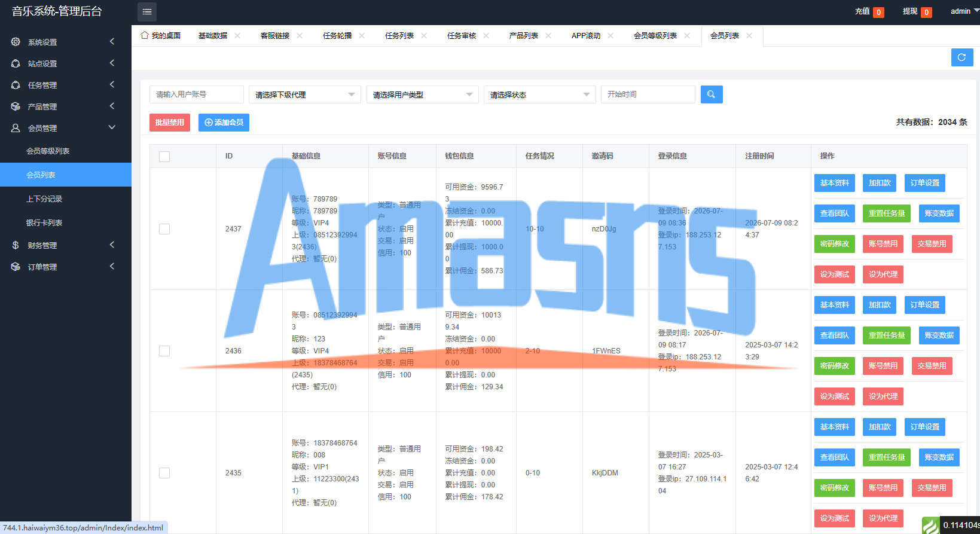Click the 财务管理 dollar icon
This screenshot has width=980, height=534.
click(x=16, y=245)
